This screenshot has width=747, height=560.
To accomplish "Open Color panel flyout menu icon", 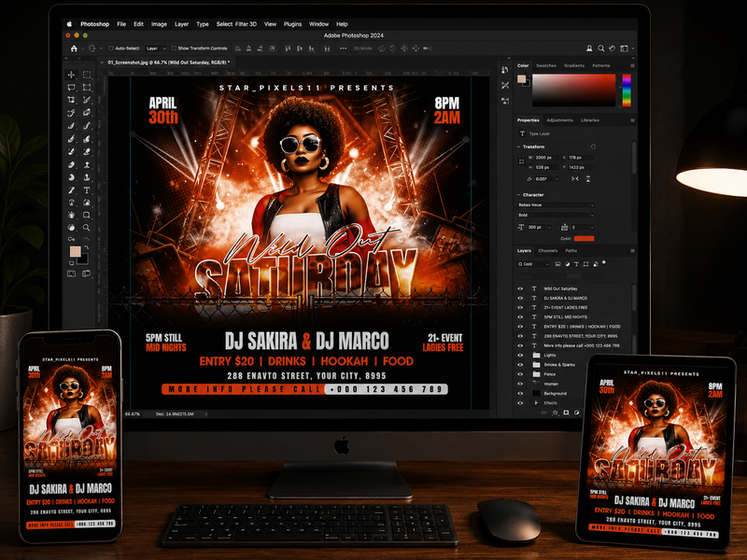I will click(x=633, y=65).
